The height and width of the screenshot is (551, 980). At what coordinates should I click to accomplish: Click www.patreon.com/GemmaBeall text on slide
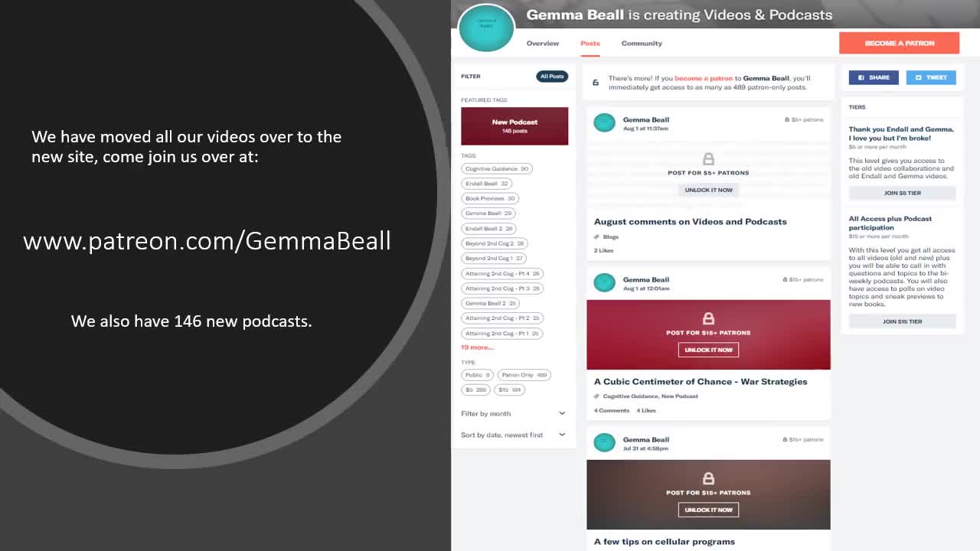[207, 241]
